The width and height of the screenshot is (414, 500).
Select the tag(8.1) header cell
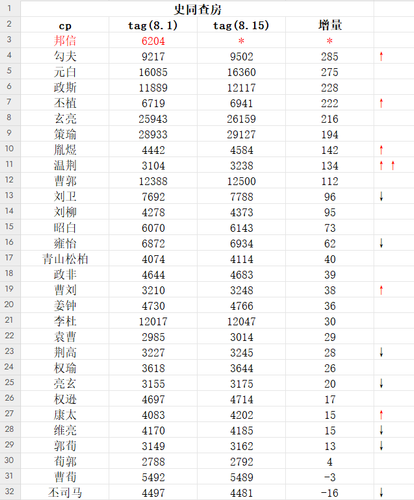[153, 25]
